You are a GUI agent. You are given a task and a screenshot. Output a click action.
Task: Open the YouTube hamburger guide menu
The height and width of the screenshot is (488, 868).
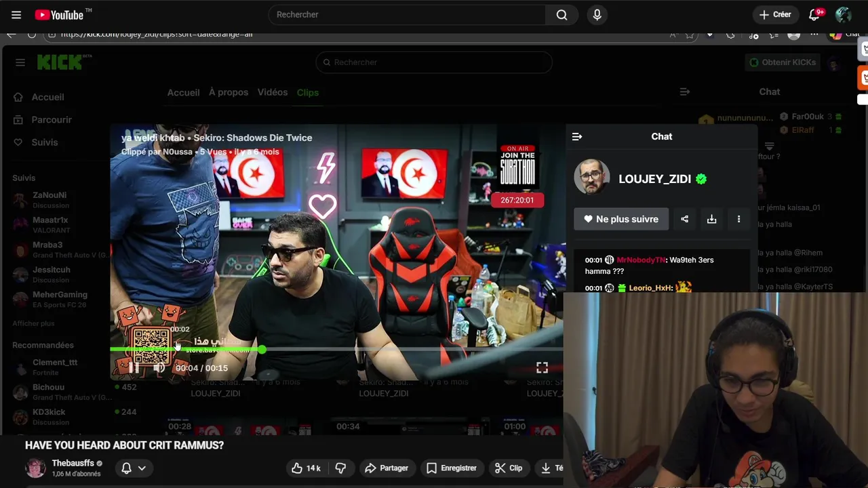[x=16, y=14]
